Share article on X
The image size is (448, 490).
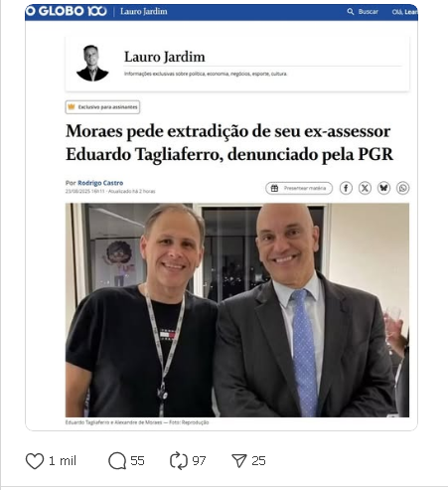pyautogui.click(x=365, y=188)
